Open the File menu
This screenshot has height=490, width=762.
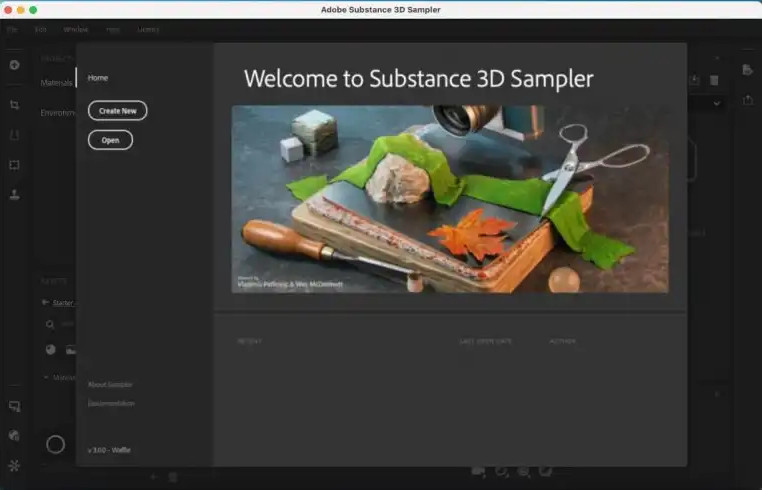(x=12, y=30)
